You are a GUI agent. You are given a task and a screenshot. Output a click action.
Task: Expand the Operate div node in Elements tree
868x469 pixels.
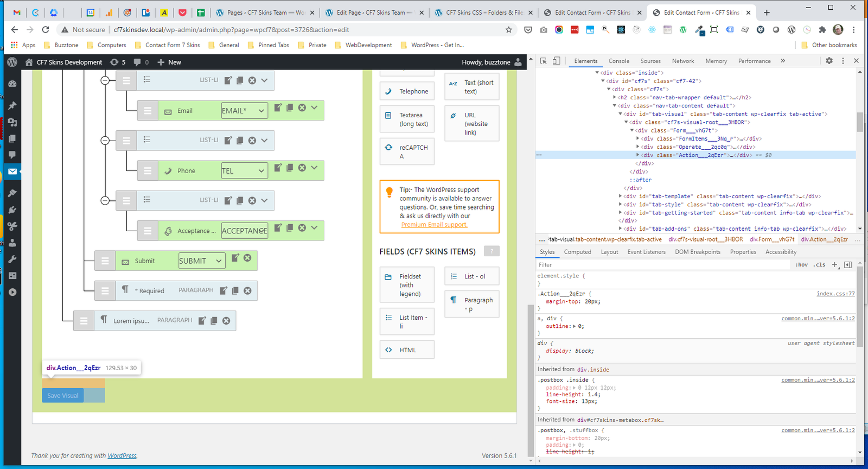tap(638, 147)
